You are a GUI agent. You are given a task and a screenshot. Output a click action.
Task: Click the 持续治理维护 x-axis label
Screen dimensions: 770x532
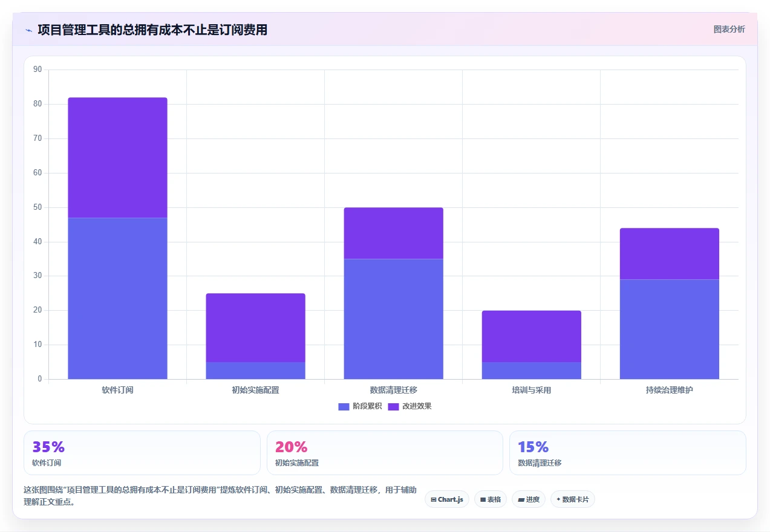[x=669, y=390]
